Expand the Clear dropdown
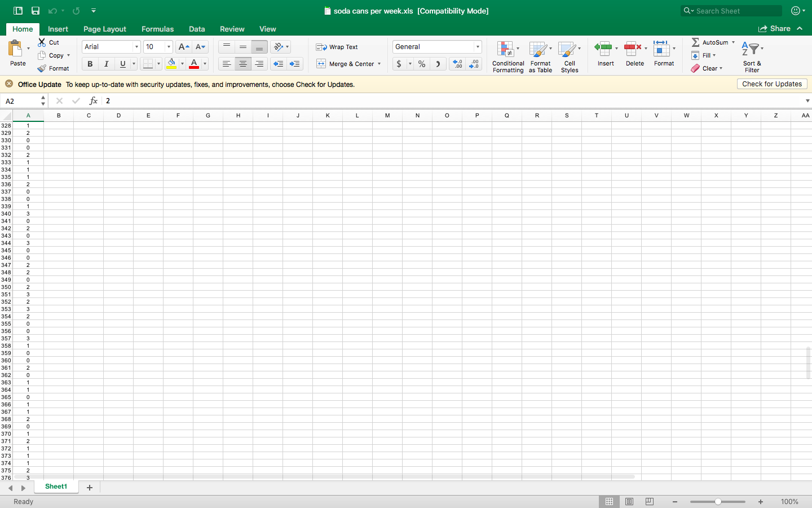812x508 pixels. click(x=721, y=68)
